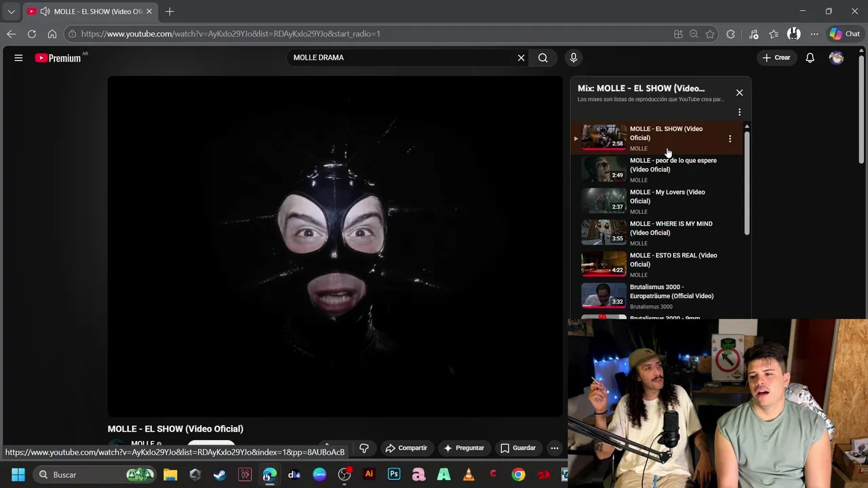The image size is (868, 488).
Task: Play MOLLE - My Lovers from the mix
Action: (x=667, y=197)
